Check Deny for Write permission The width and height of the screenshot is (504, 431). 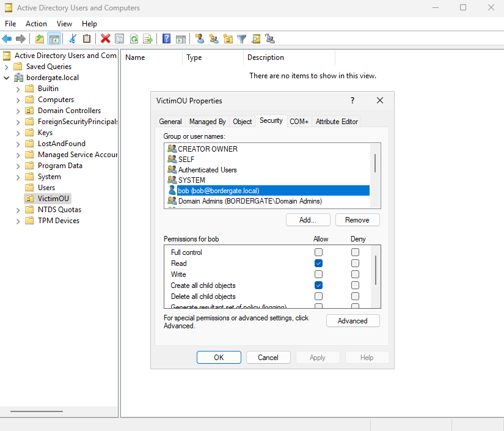tap(355, 274)
